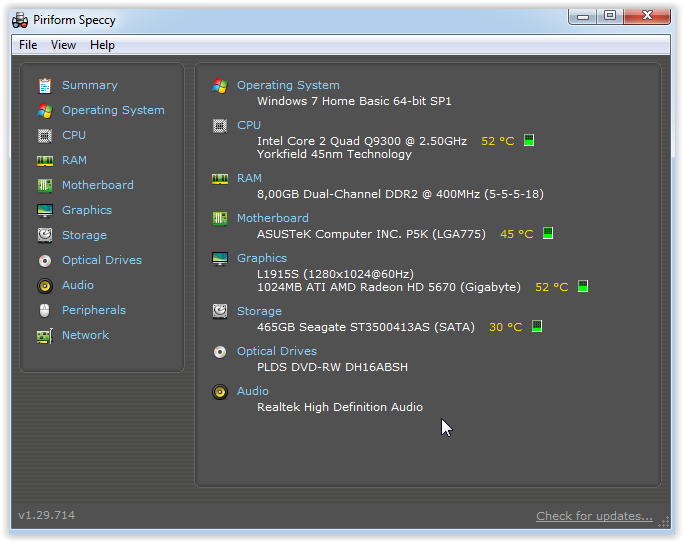Click the Peripherals mouse icon in sidebar

coord(44,311)
